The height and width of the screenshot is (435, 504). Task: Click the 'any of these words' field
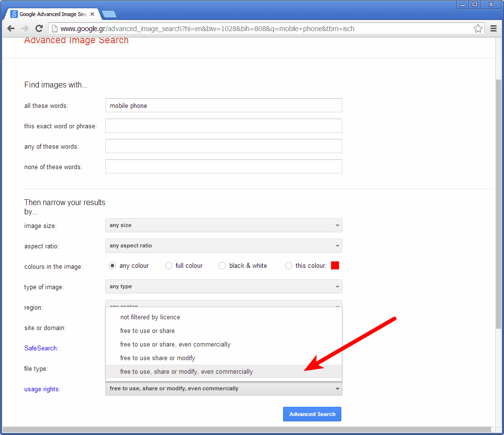[x=224, y=146]
